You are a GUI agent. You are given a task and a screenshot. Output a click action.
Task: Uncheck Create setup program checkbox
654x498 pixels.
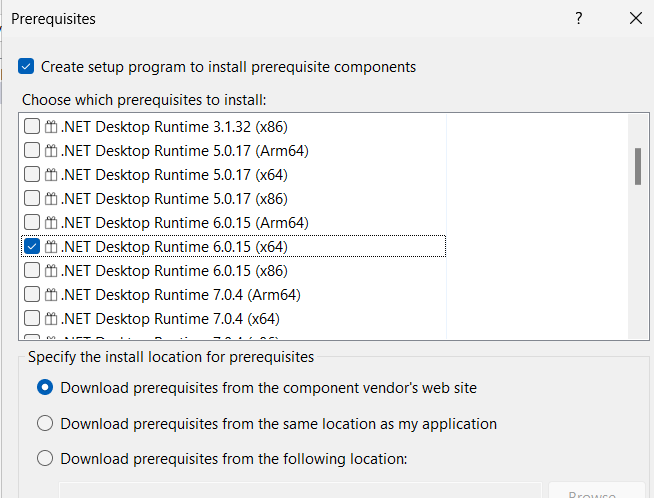26,67
